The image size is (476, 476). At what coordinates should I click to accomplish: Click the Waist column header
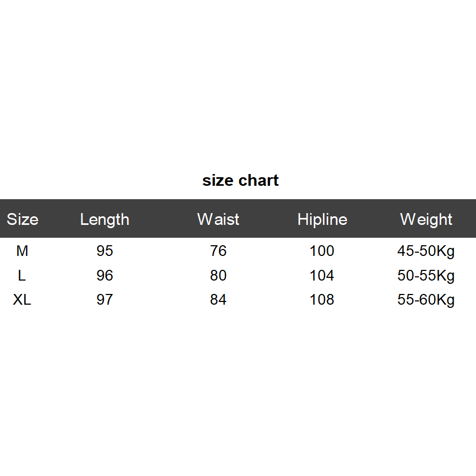[218, 220]
